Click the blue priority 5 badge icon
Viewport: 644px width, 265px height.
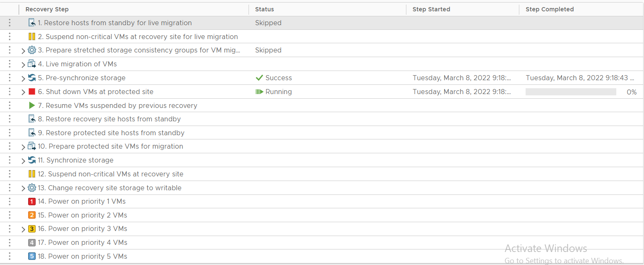tap(32, 256)
